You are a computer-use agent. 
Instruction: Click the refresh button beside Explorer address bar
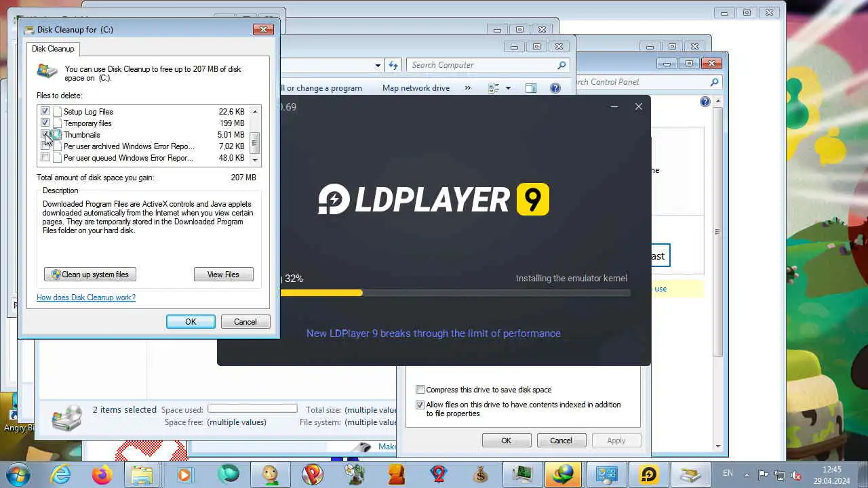tap(393, 65)
